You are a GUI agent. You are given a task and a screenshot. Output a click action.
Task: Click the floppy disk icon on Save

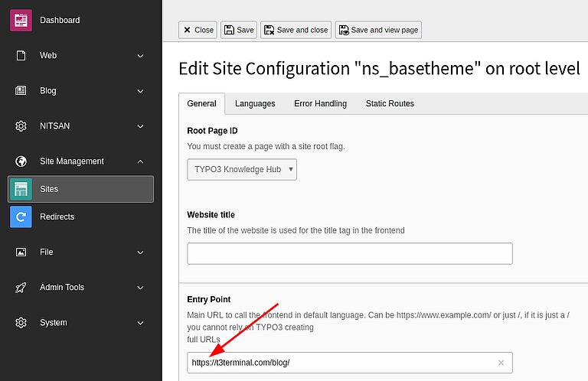pos(229,30)
